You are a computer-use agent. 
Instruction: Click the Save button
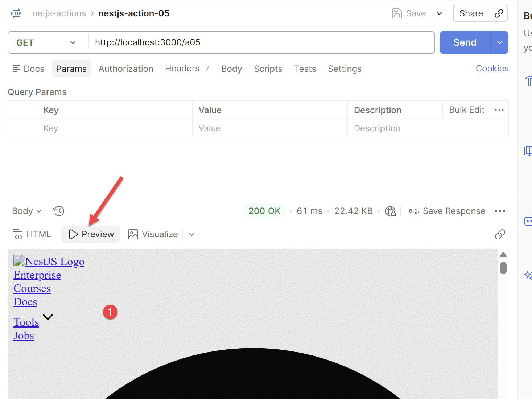pos(409,13)
